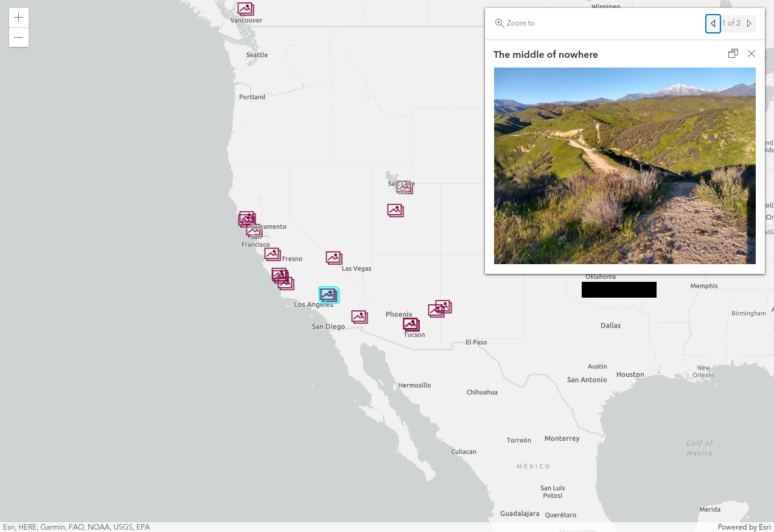This screenshot has width=774, height=532.
Task: Click the map zoom in plus button
Action: [19, 18]
